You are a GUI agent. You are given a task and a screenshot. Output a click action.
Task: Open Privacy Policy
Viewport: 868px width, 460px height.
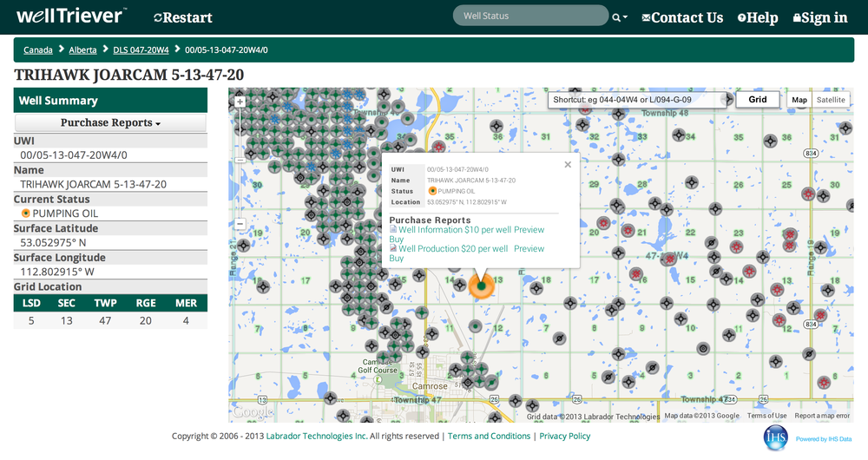pos(565,437)
